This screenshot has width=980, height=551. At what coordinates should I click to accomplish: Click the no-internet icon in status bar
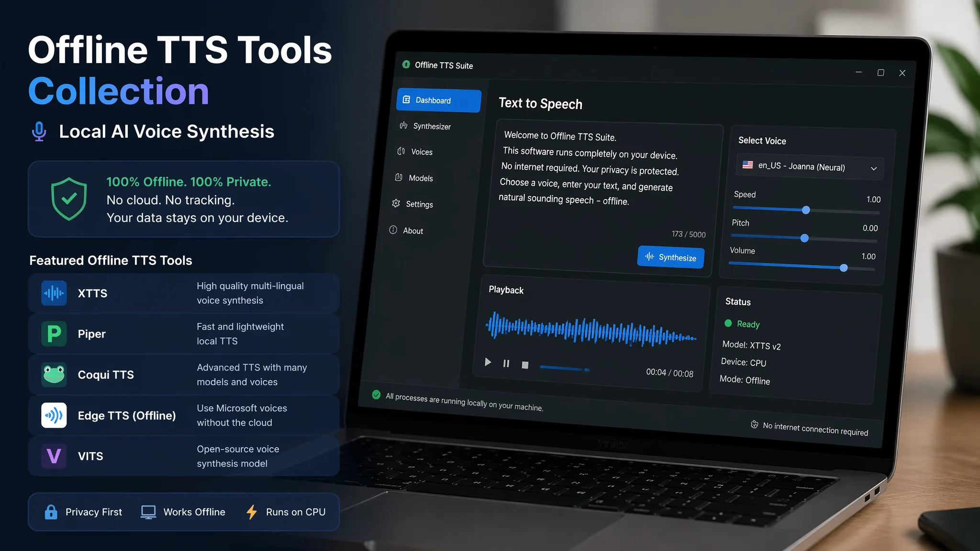tap(754, 424)
